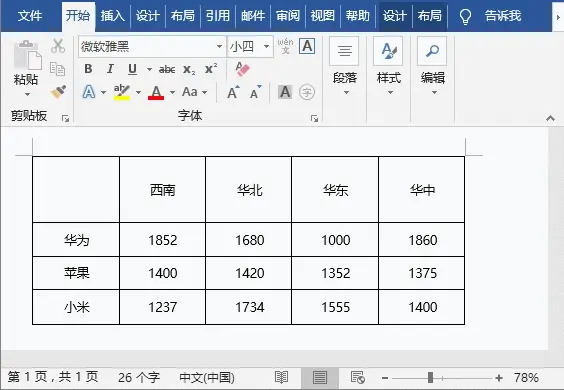This screenshot has width=564, height=390.
Task: Click 告诉我 search box
Action: 503,16
